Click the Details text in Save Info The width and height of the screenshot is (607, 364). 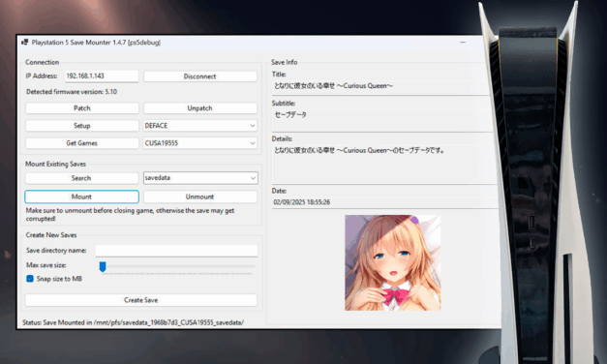coord(359,150)
